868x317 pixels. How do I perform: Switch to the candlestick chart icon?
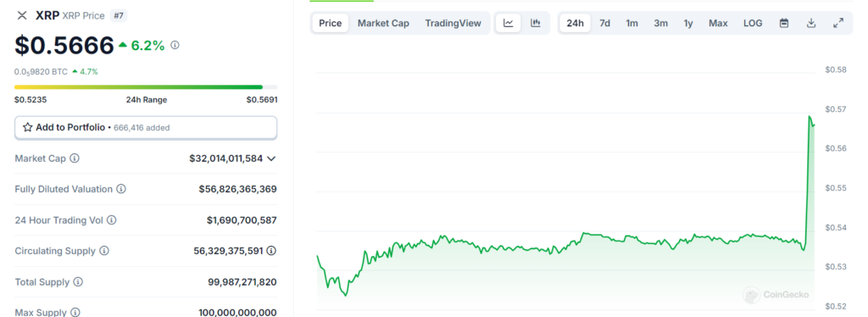[x=536, y=23]
